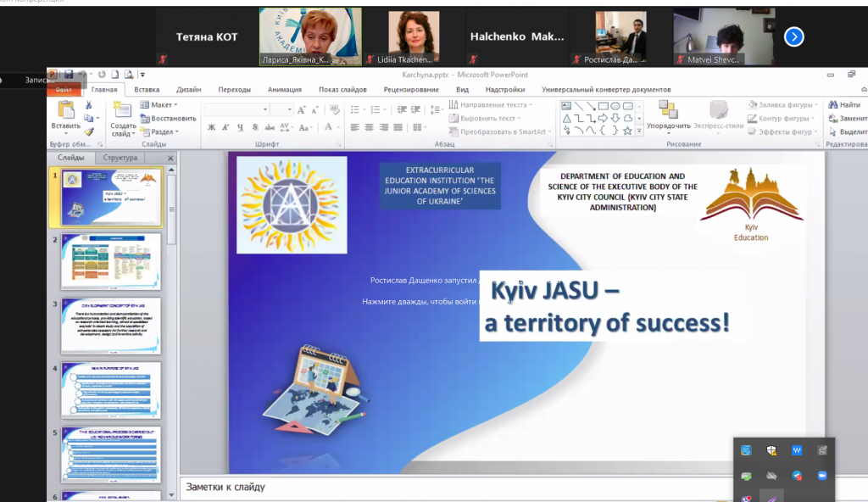
Task: Toggle strikethrough (abc) formatting
Action: click(x=270, y=127)
